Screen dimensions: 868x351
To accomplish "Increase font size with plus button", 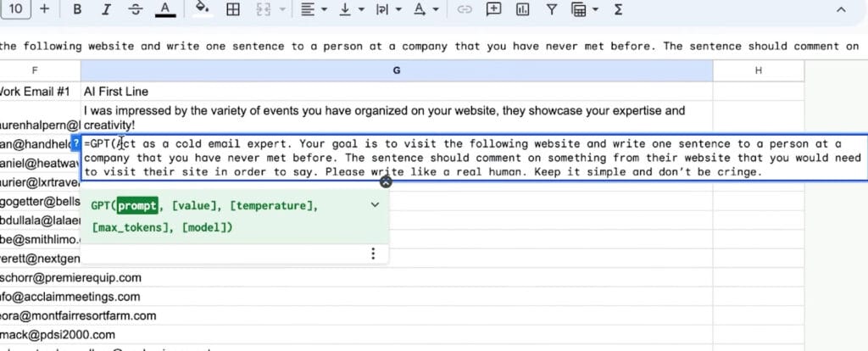I will pyautogui.click(x=45, y=8).
